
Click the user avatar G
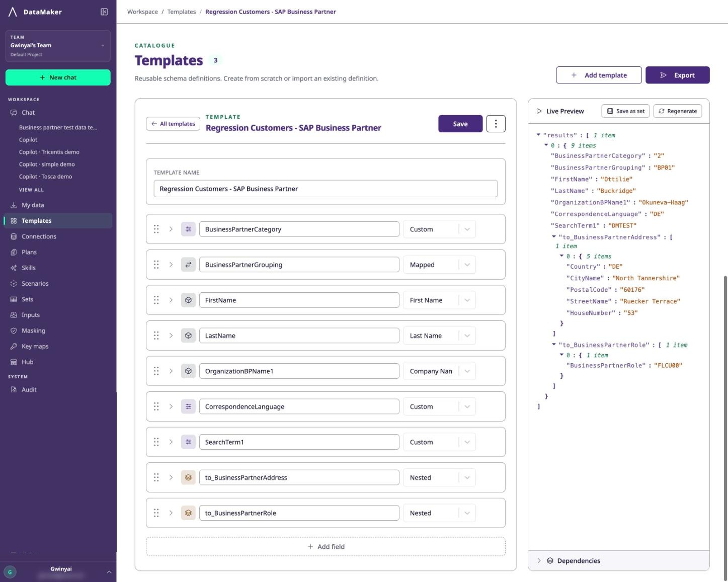coord(10,572)
